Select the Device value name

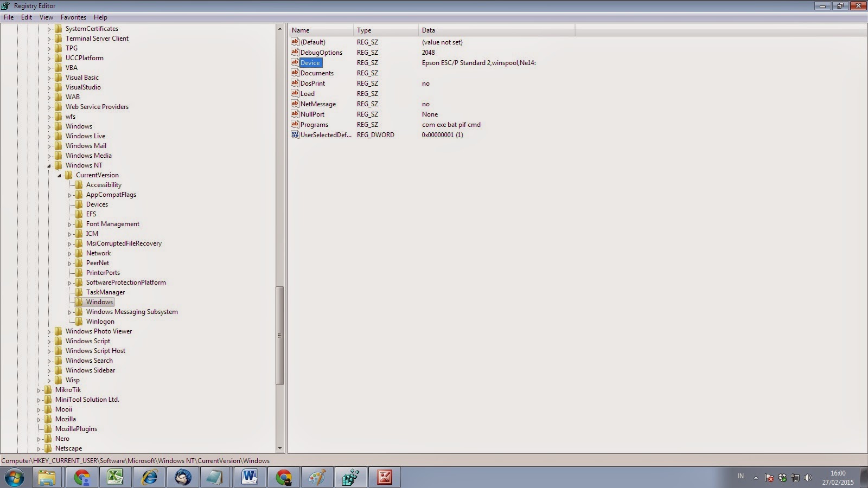pyautogui.click(x=310, y=63)
